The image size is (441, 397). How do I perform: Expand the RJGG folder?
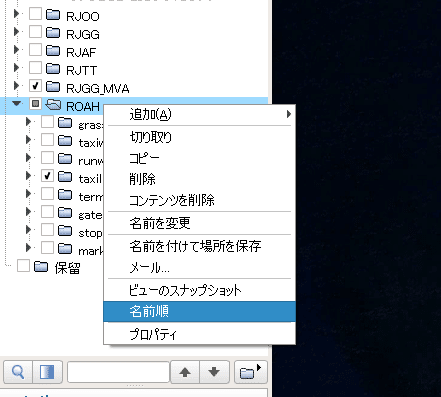point(16,32)
